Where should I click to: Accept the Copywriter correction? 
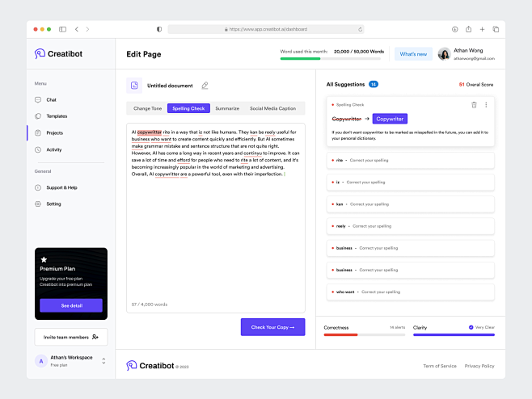pos(390,119)
